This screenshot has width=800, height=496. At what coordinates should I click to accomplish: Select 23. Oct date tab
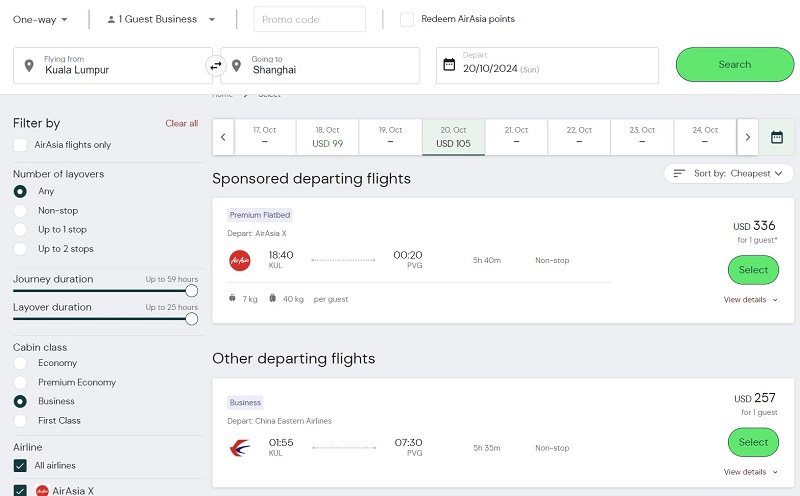(642, 137)
